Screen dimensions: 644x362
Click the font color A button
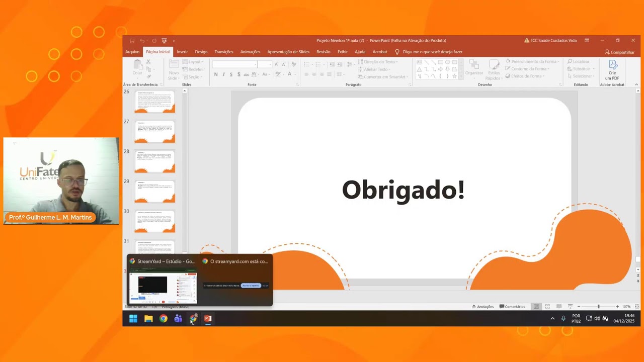click(x=290, y=74)
